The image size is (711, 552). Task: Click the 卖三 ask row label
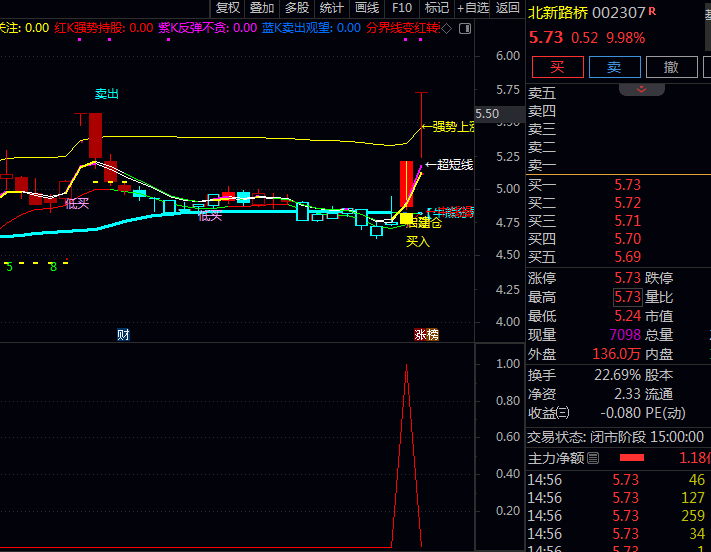(x=542, y=129)
